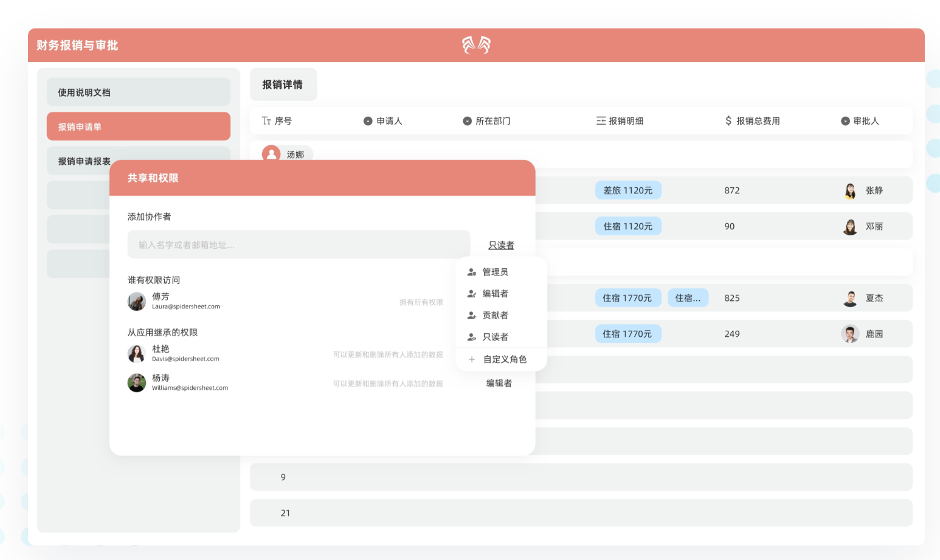This screenshot has height=560, width=940.
Task: Switch to 报销详情 tab
Action: point(283,85)
